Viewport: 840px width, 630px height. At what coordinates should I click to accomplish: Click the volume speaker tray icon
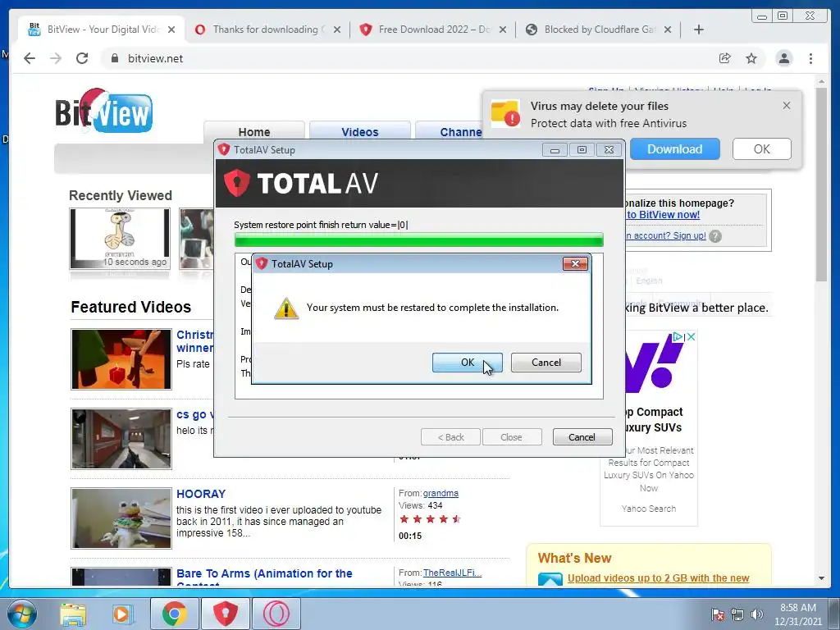[756, 614]
